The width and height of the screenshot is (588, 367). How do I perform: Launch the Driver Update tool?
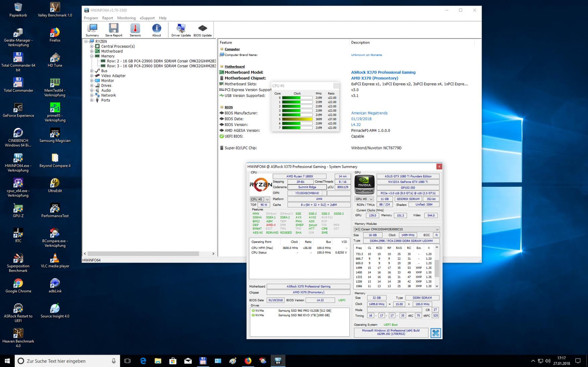[181, 30]
